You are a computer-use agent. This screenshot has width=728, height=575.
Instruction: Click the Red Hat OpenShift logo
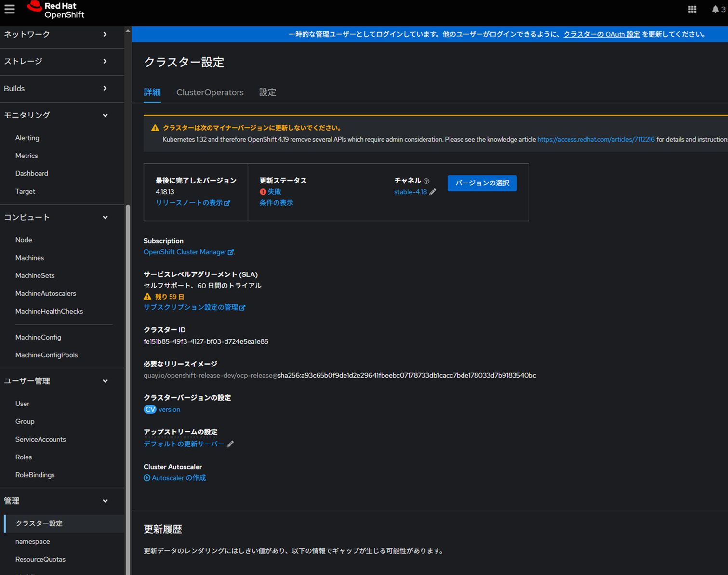point(56,10)
